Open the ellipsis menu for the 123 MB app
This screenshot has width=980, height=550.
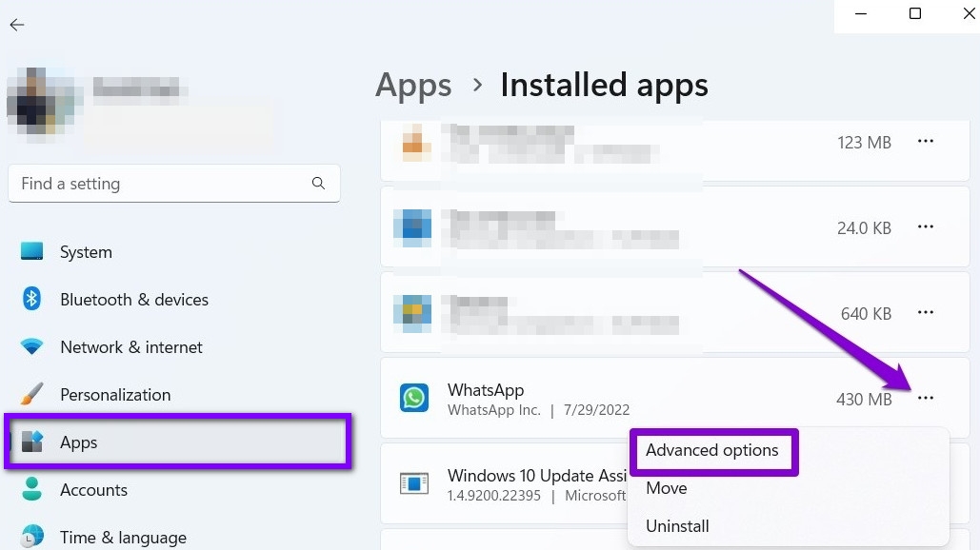pos(925,141)
